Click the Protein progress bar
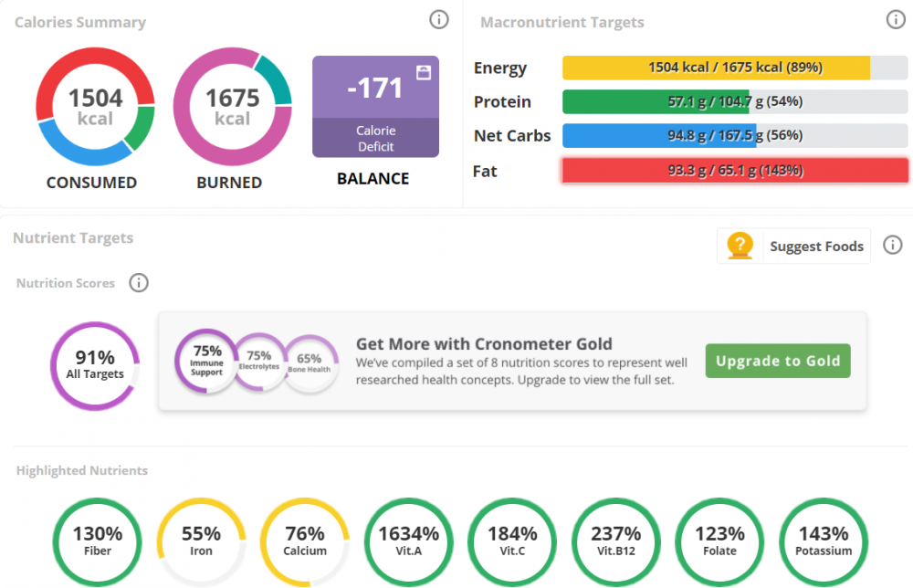The image size is (913, 588). click(x=735, y=101)
